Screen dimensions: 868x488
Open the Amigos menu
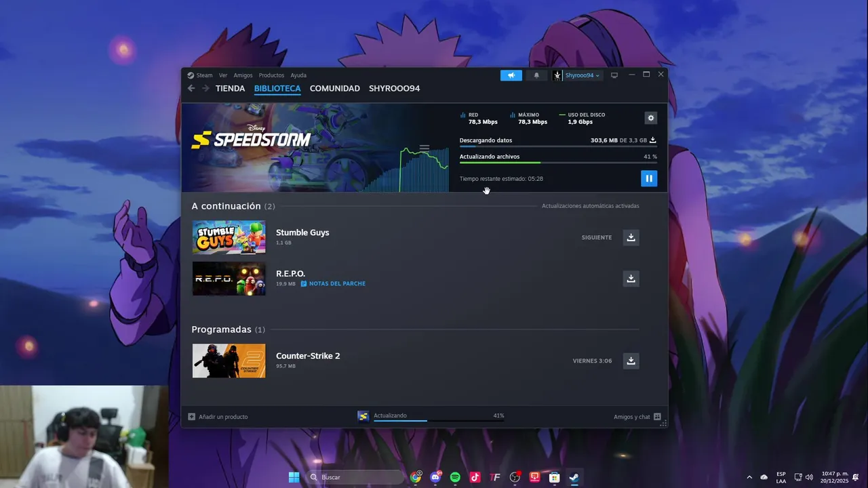[243, 75]
